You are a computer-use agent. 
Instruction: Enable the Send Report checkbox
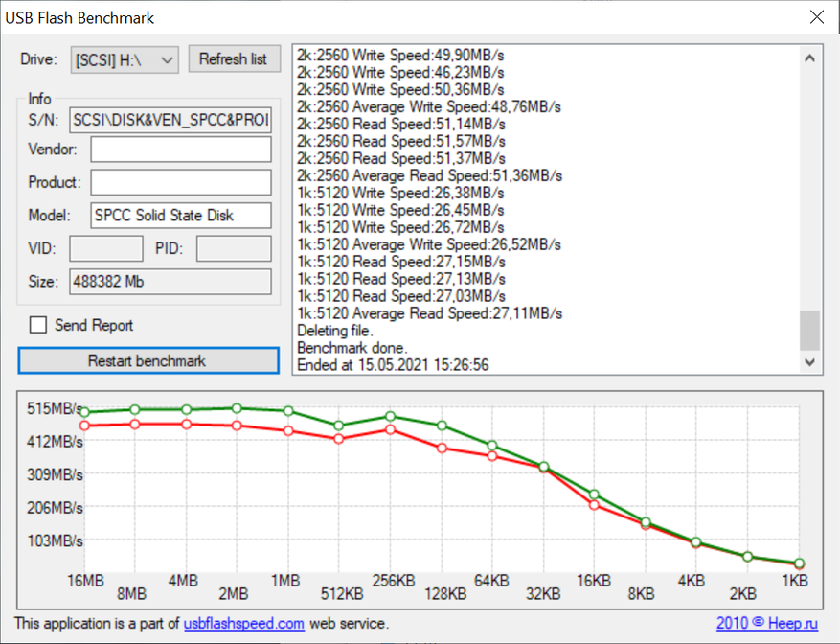(x=38, y=325)
